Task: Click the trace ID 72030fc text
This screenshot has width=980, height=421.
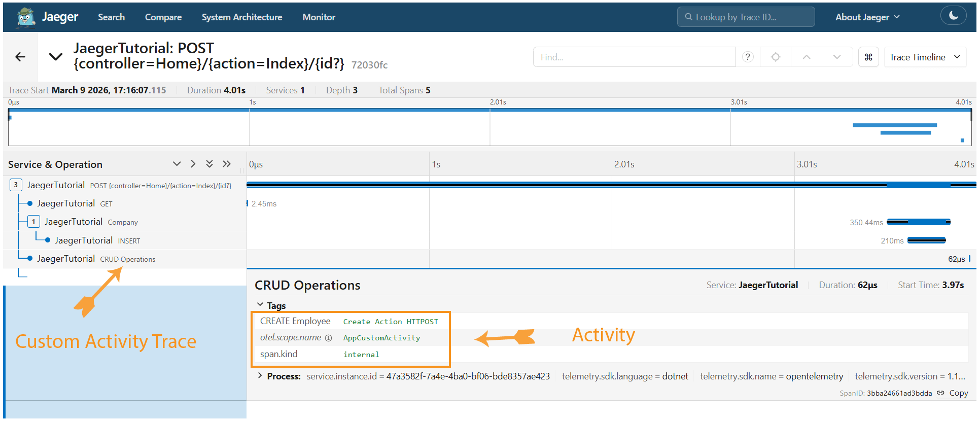Action: pos(369,65)
